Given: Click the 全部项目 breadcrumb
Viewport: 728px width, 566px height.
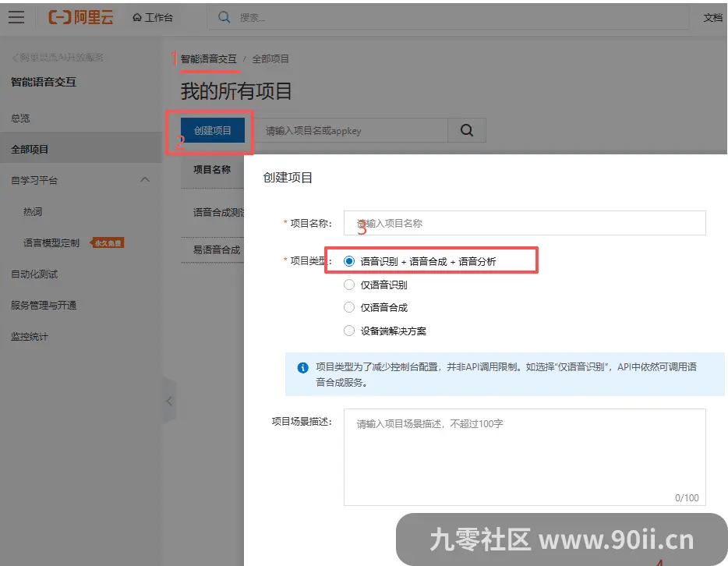Looking at the screenshot, I should 270,59.
